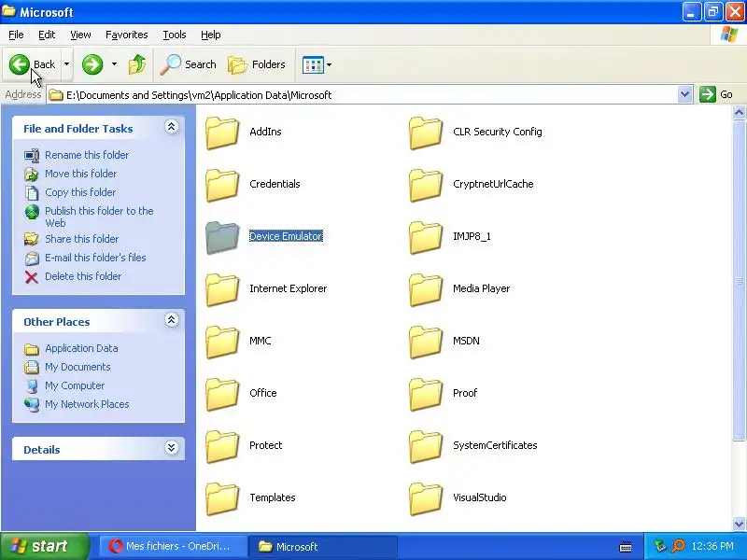Click the Microsoft taskbar window button
Image resolution: width=747 pixels, height=560 pixels.
pos(323,547)
